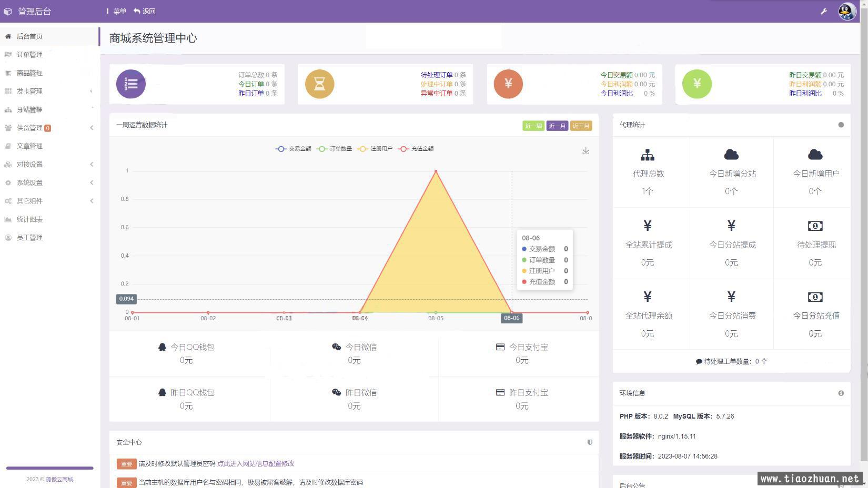
Task: Click the info icon in 环境信息 header
Action: point(841,393)
